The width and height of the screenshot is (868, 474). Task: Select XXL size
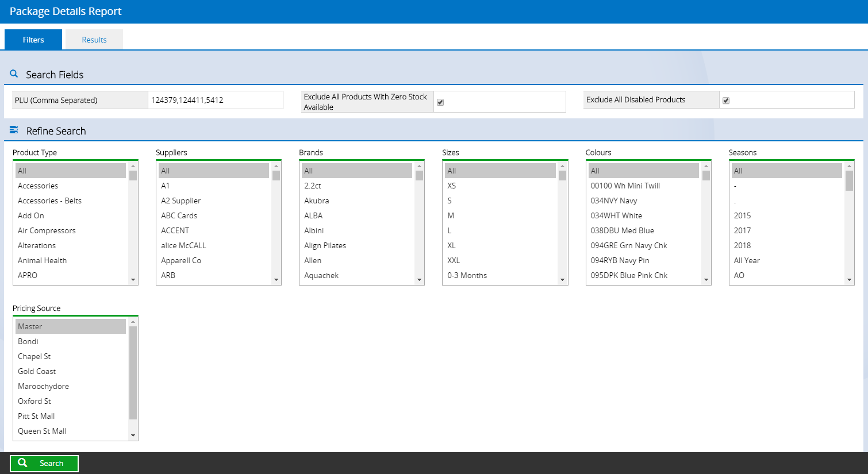click(500, 260)
